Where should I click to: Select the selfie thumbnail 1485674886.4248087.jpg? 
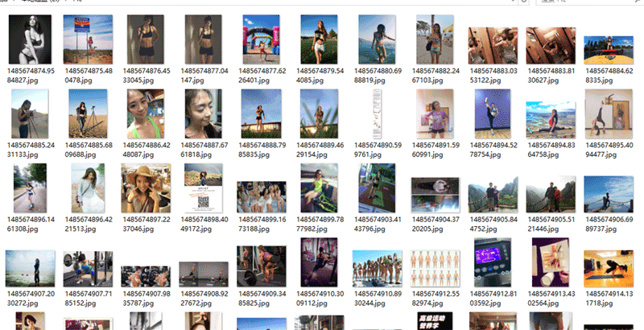[x=146, y=113]
